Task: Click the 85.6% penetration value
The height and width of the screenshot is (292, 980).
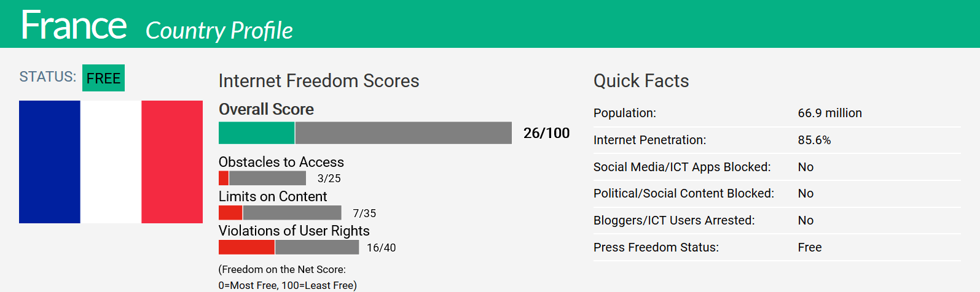Action: (x=814, y=140)
